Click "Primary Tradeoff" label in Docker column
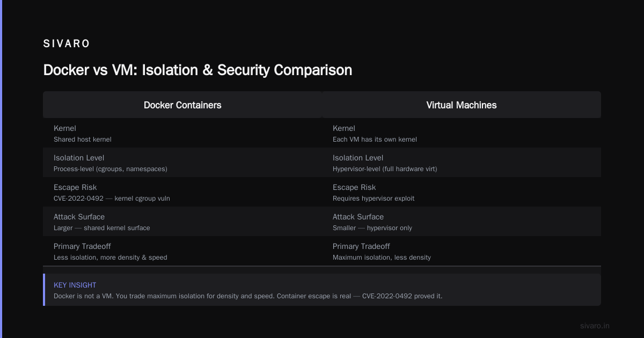 [x=83, y=246]
